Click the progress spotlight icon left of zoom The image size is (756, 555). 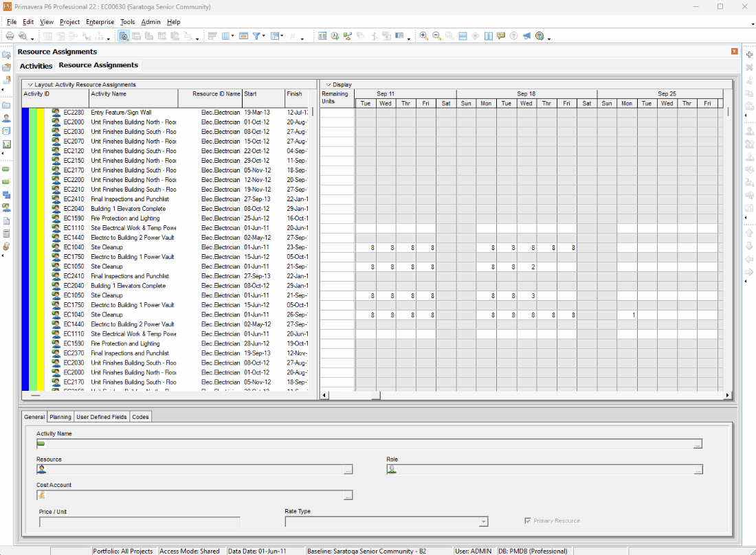click(399, 36)
